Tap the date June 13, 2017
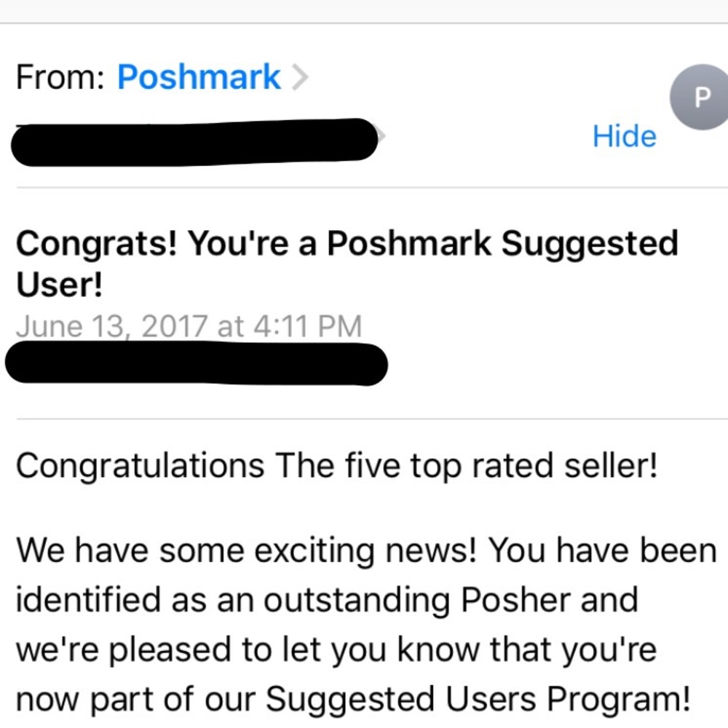728x728 pixels. (111, 326)
